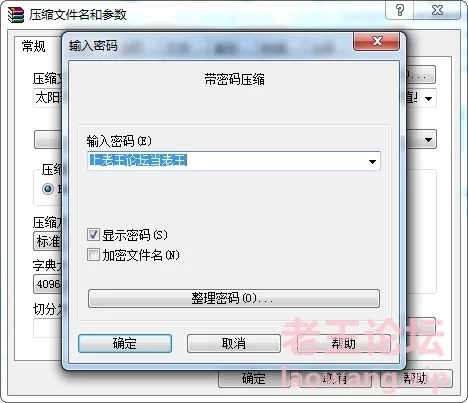Click the 标准 compression method box
This screenshot has height=403, width=468.
[48, 241]
